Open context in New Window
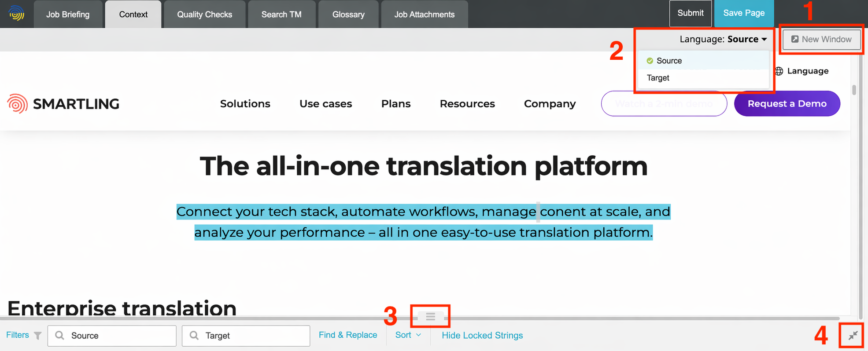The width and height of the screenshot is (868, 351). pyautogui.click(x=821, y=39)
